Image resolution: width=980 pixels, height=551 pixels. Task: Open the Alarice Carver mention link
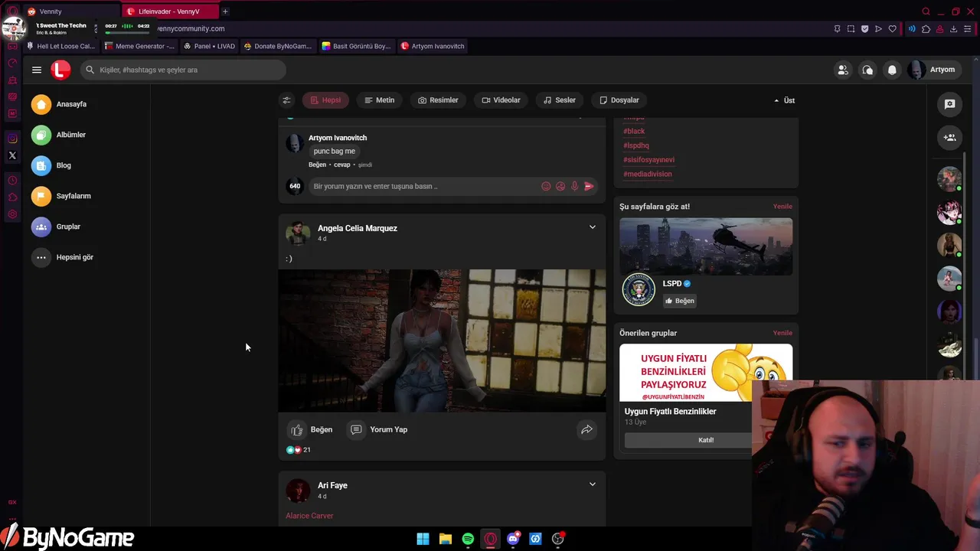click(309, 516)
